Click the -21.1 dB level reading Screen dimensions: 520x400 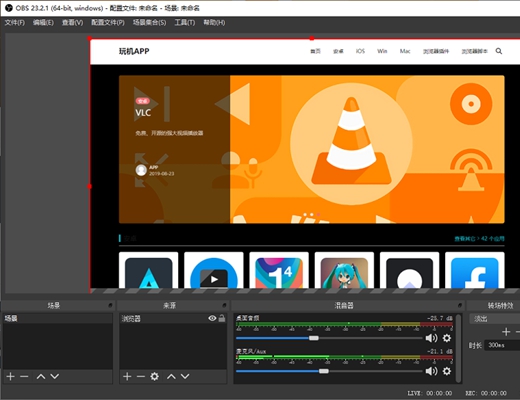coord(440,351)
